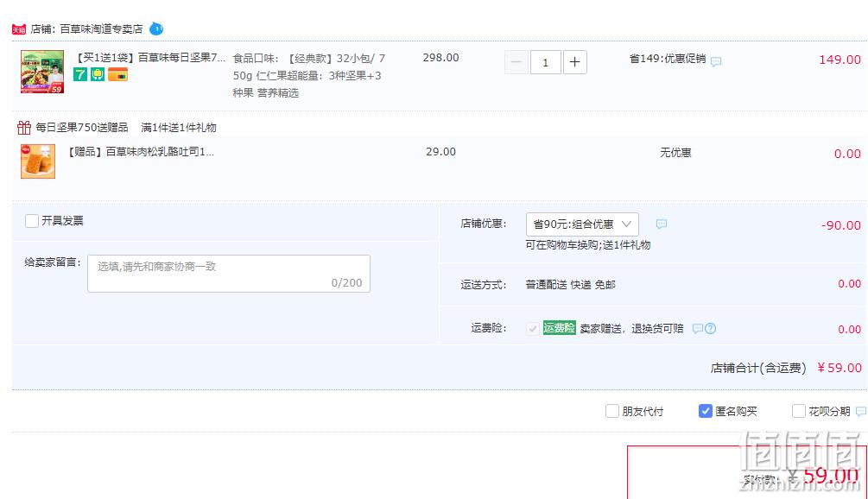The width and height of the screenshot is (868, 499).
Task: Open the comment bubble icon after 退换货可赔
Action: coord(698,329)
